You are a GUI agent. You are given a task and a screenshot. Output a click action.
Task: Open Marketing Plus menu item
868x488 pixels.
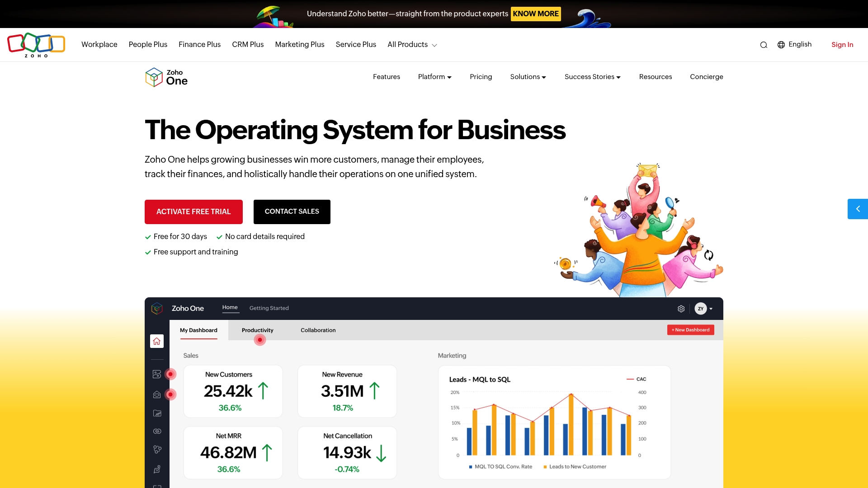tap(300, 44)
